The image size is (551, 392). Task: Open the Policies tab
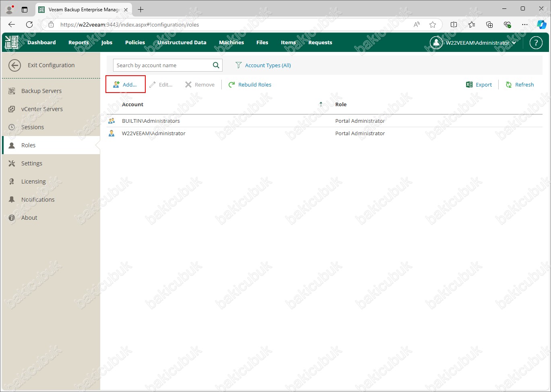coord(135,42)
